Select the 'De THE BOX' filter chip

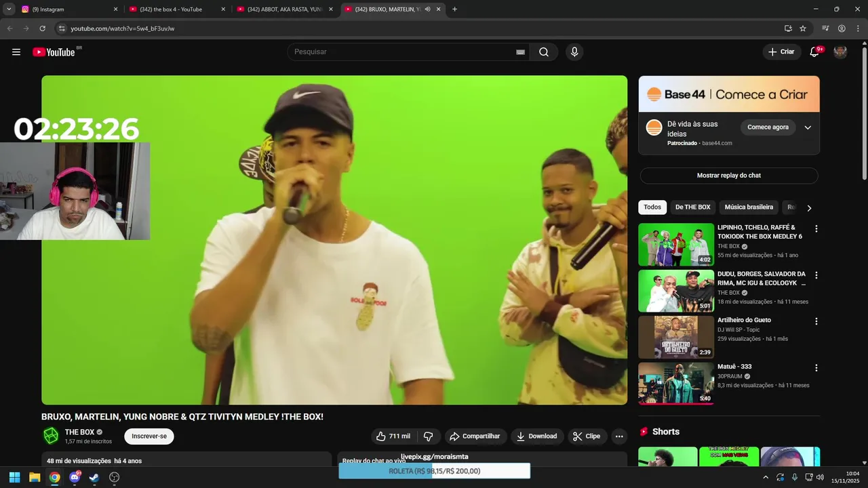[693, 207]
